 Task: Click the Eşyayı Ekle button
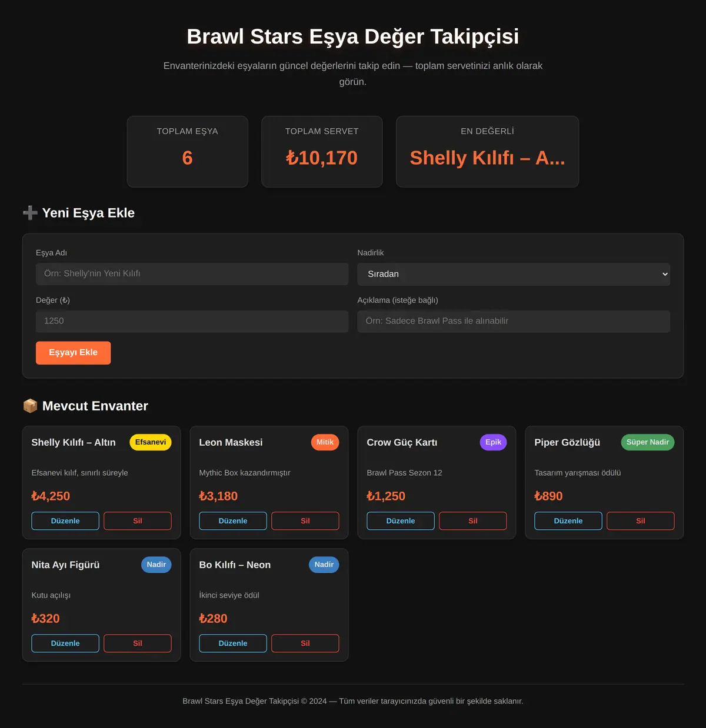[73, 353]
